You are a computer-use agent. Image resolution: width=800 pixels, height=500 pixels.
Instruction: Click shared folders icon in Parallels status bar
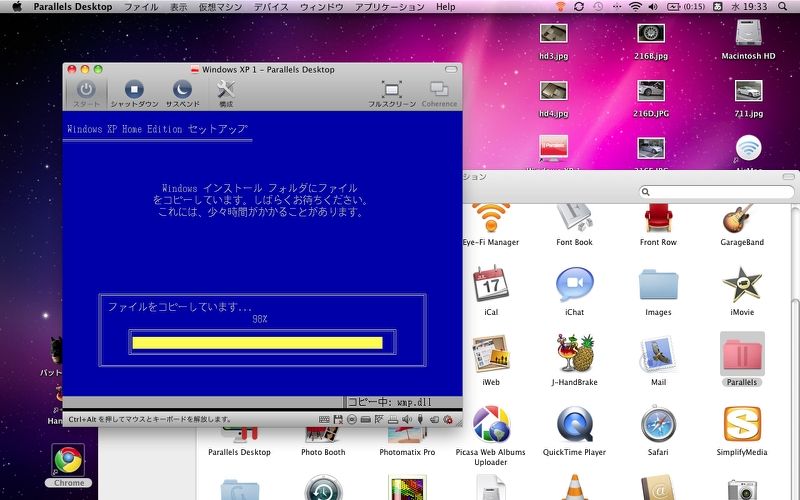point(434,419)
